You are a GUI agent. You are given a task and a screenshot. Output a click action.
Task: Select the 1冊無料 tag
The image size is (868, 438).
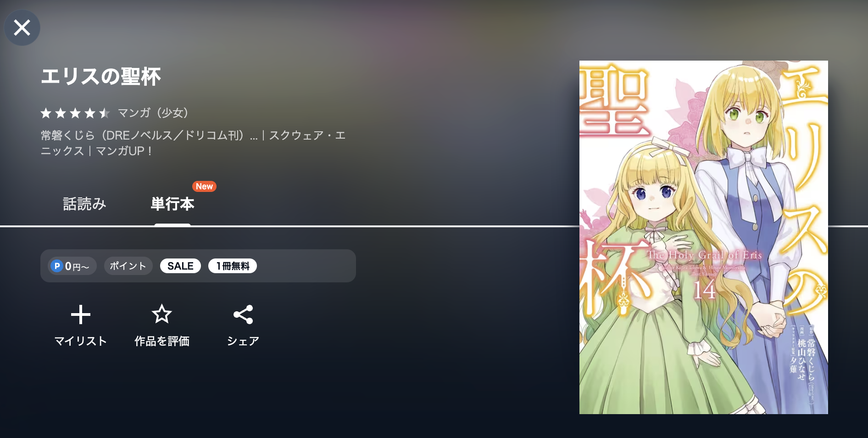point(233,266)
